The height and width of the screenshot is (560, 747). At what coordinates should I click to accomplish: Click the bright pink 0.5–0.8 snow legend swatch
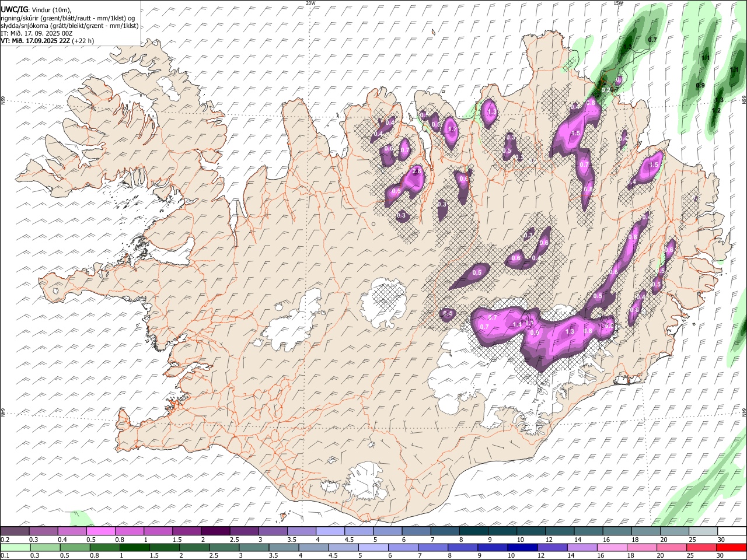100,531
